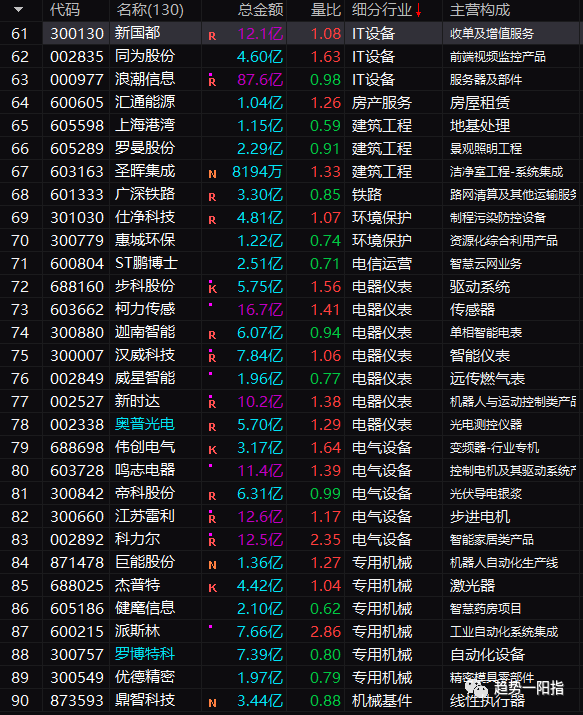583x715 pixels.
Task: Select stock name 汇通能源
Action: (x=145, y=102)
